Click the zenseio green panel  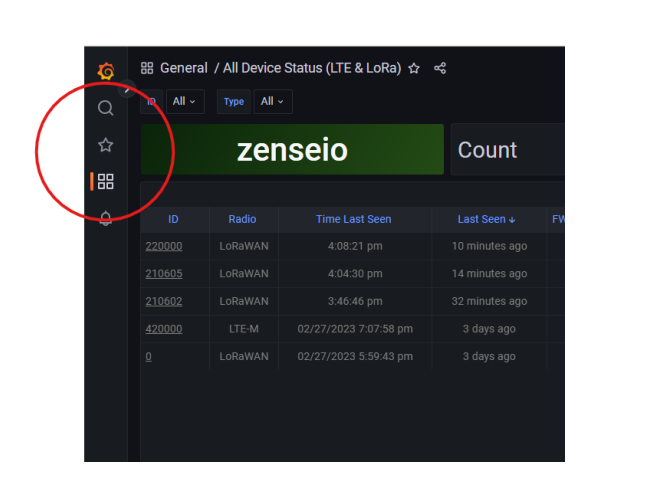pos(292,150)
